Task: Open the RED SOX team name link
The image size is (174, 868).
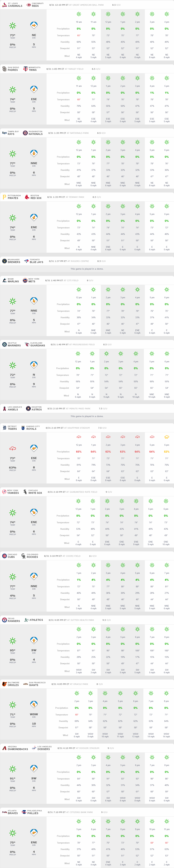Action: click(x=36, y=198)
